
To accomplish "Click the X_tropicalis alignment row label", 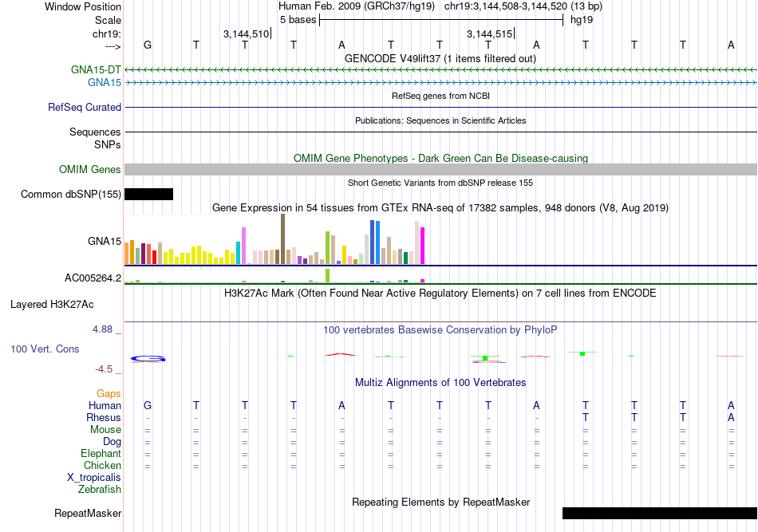I will click(94, 478).
